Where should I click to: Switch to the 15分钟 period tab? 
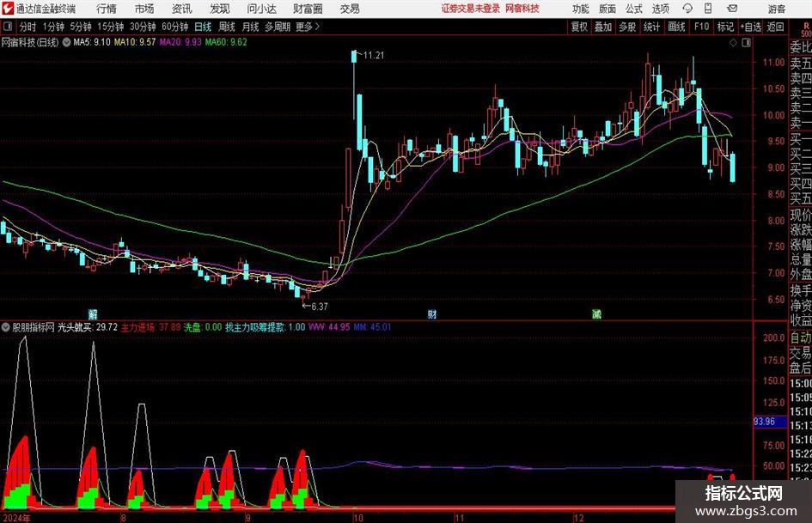pyautogui.click(x=110, y=27)
